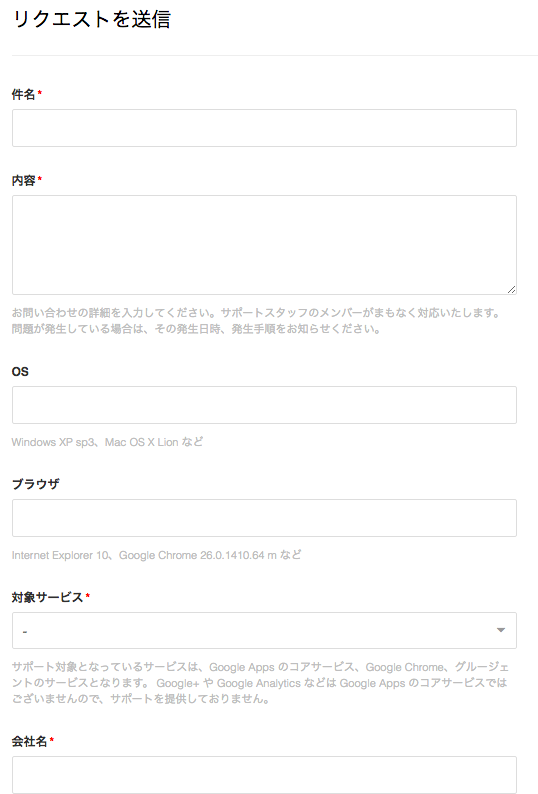Click the dash placeholder in the service select
The width and height of the screenshot is (538, 794).
click(25, 632)
